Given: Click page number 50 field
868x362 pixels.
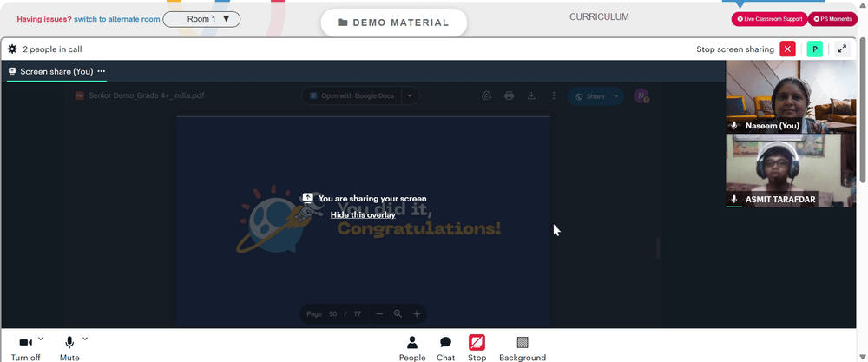Looking at the screenshot, I should [332, 314].
